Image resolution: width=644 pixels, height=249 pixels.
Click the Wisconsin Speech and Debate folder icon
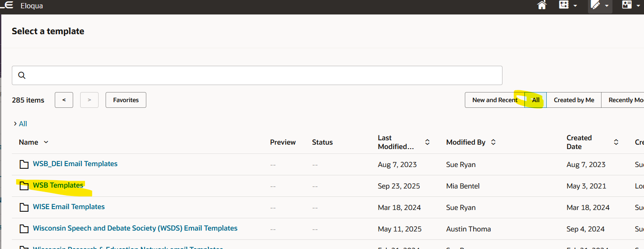(24, 229)
